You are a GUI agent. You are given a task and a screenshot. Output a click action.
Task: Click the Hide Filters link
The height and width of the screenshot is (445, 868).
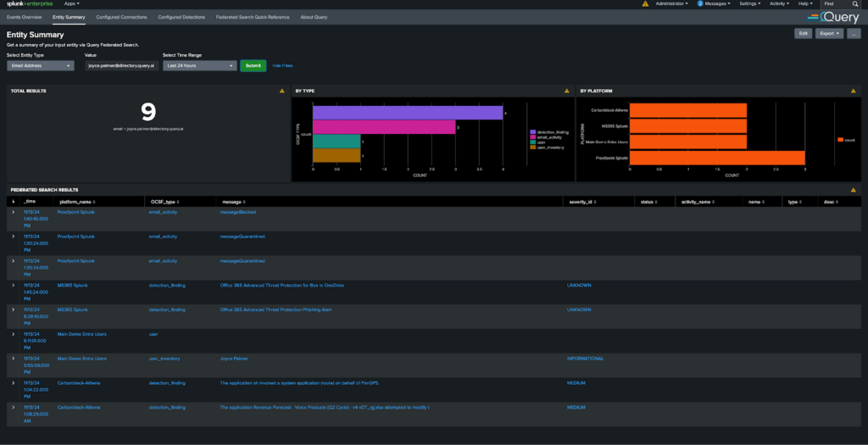(x=283, y=66)
